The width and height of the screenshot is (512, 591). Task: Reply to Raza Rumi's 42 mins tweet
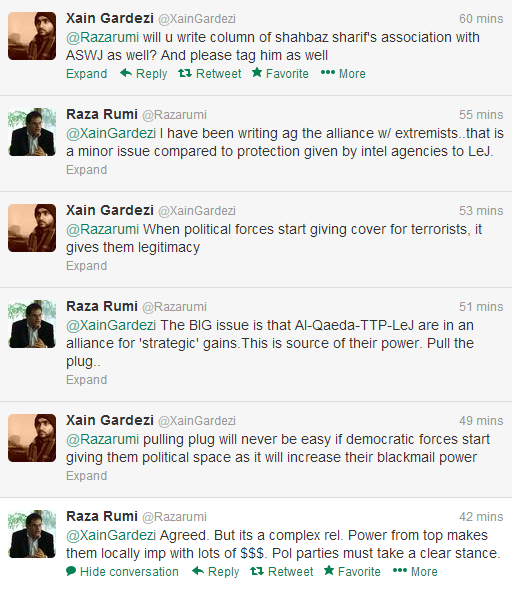(216, 571)
